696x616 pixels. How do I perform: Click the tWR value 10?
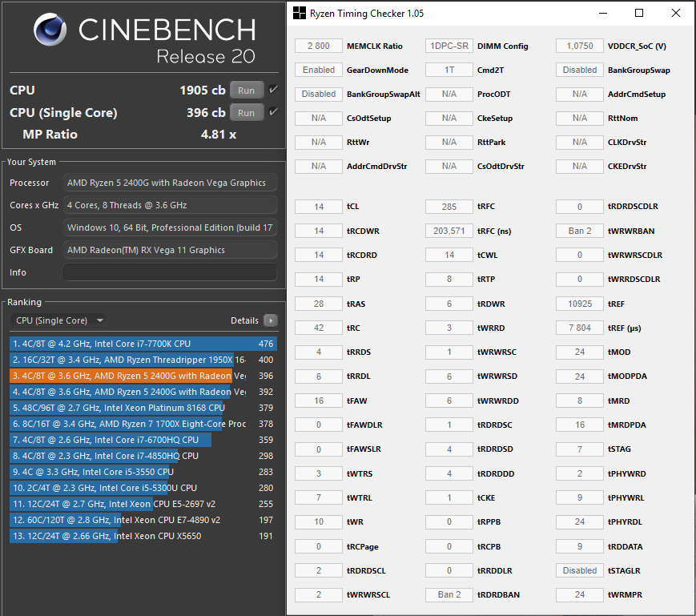319,522
